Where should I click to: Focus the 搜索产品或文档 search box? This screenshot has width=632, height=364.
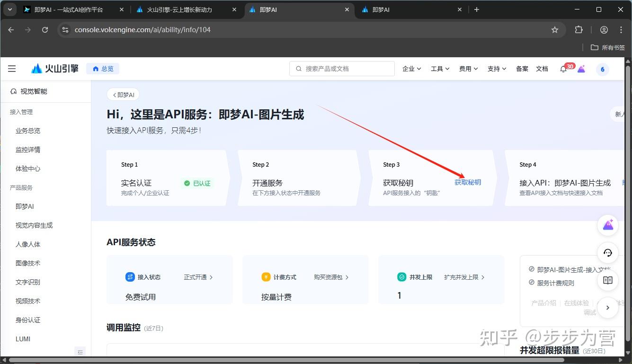click(342, 69)
